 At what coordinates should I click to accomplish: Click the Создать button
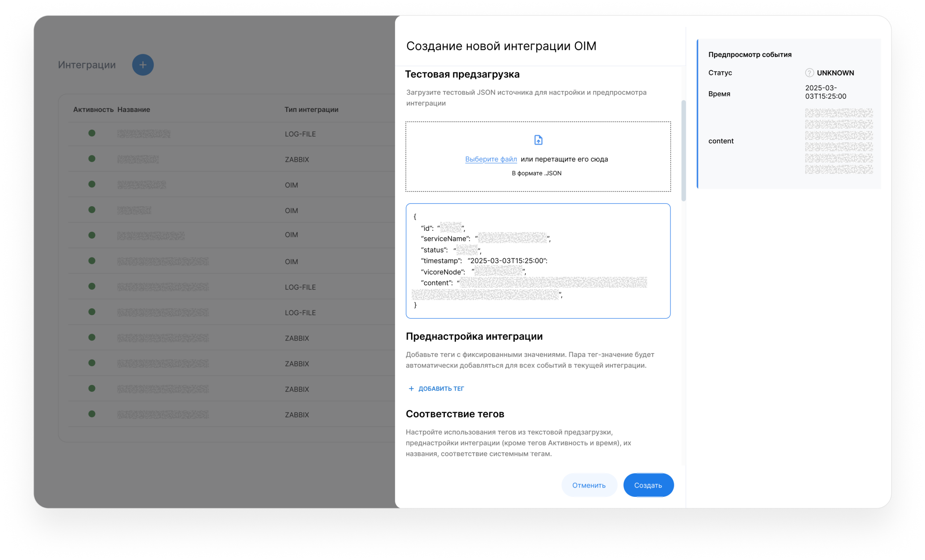tap(648, 485)
